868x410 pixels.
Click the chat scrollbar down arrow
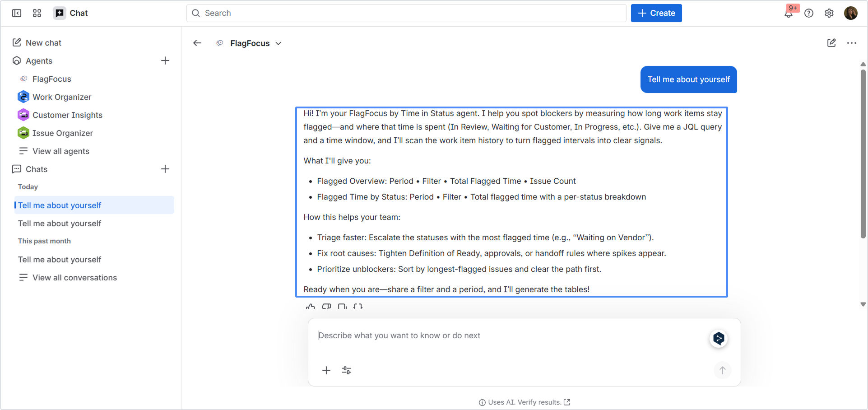(863, 305)
